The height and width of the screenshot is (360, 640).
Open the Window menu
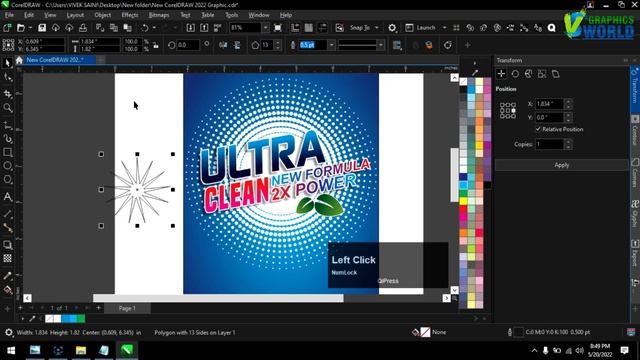[x=259, y=15]
